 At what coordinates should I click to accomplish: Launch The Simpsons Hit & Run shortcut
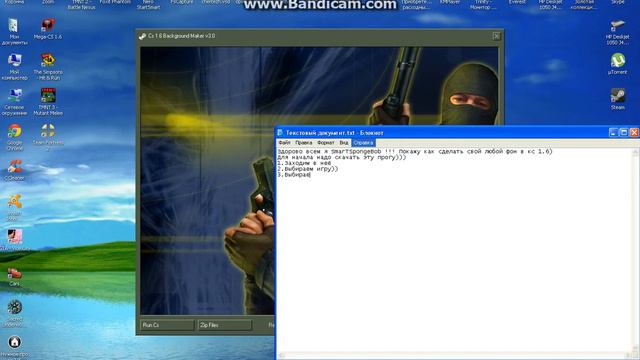pos(48,67)
